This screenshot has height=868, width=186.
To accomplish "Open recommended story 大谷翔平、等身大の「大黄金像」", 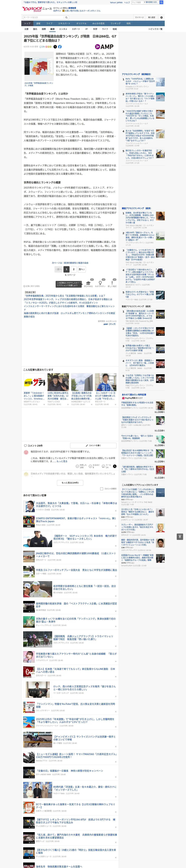I will (x=76, y=505).
